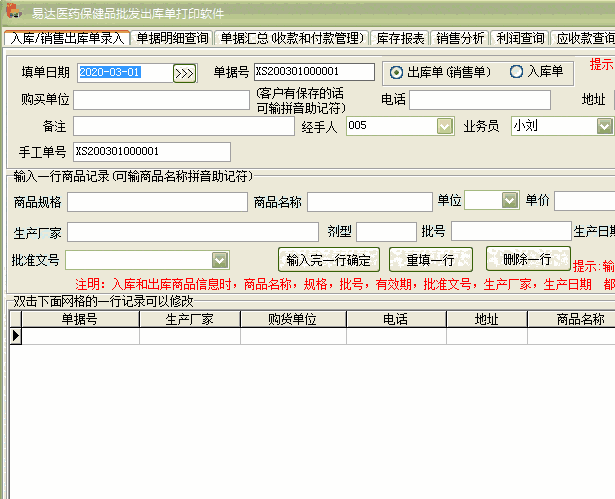615x499 pixels.
Task: Click the 批号 input field
Action: click(x=511, y=231)
